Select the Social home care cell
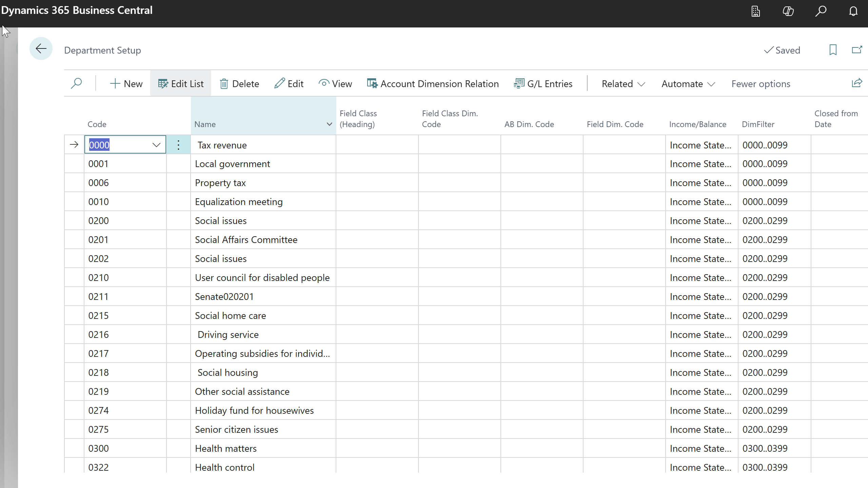This screenshot has height=488, width=868. click(x=263, y=316)
